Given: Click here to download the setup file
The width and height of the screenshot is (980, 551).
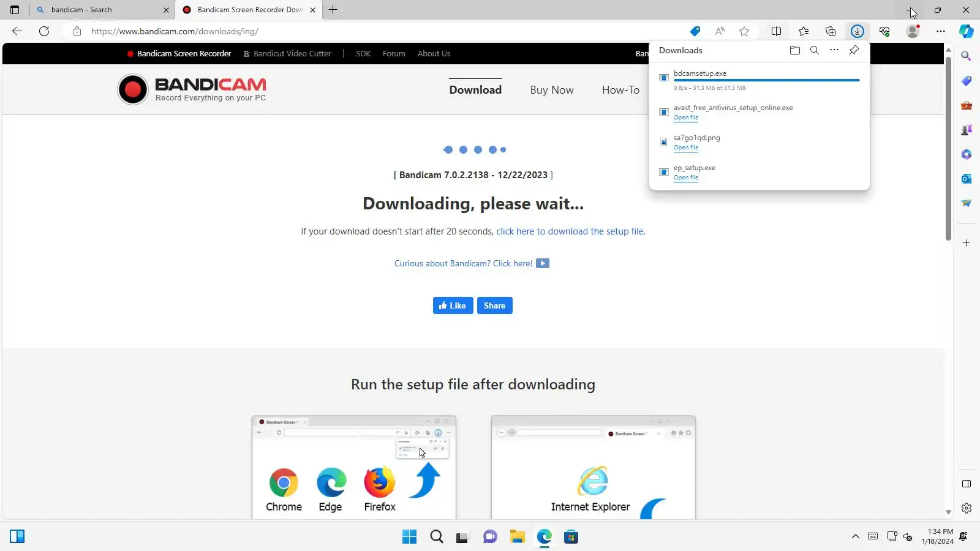Looking at the screenshot, I should click(570, 231).
